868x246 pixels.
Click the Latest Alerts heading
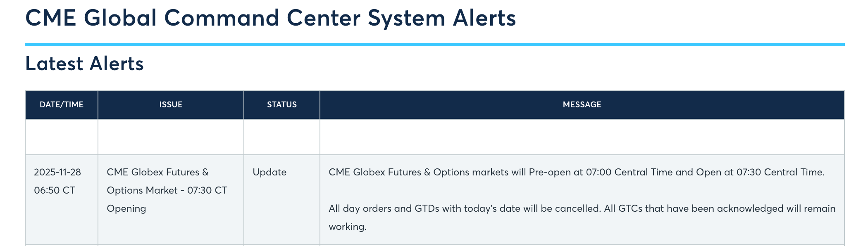pyautogui.click(x=84, y=64)
